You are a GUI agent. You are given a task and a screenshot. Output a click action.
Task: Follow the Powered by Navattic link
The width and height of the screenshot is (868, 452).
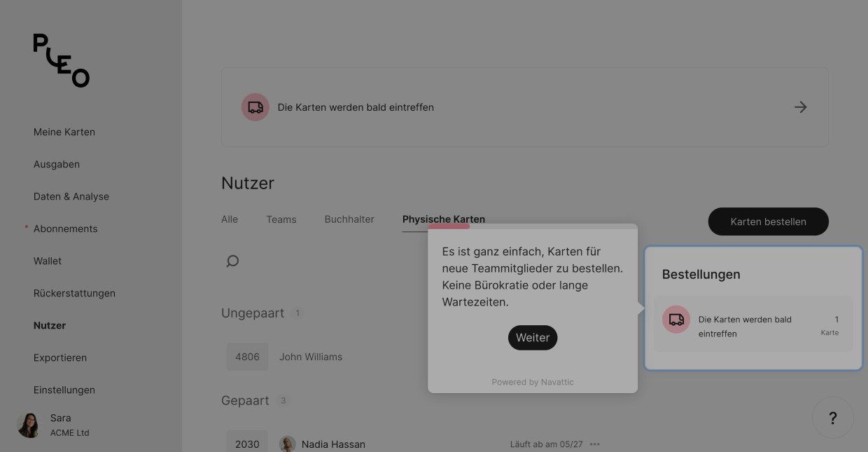[x=533, y=382]
